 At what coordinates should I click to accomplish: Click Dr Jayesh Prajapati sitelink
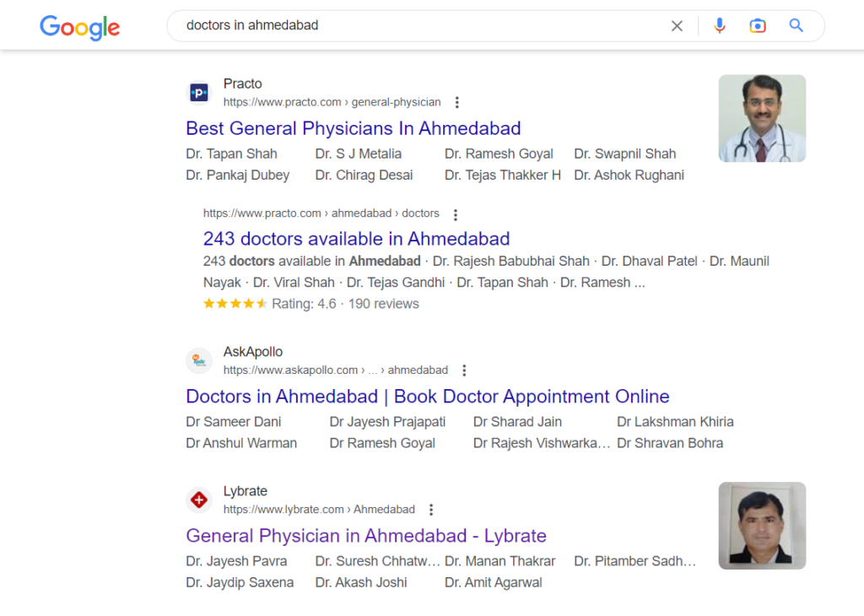click(387, 422)
